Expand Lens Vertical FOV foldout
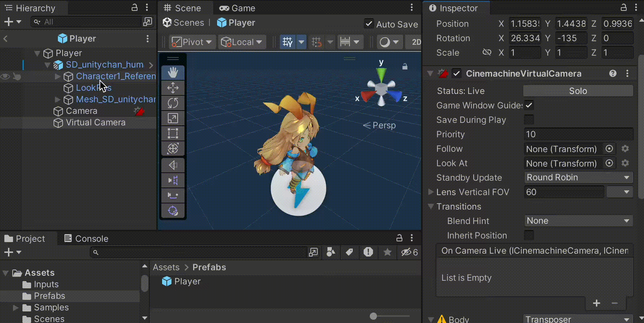The image size is (644, 323). tap(431, 192)
